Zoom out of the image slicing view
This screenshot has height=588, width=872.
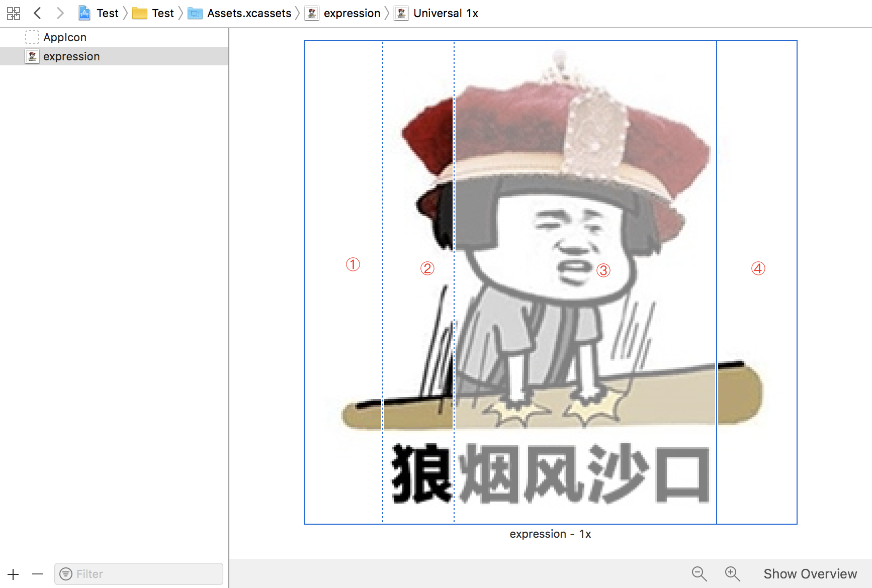[x=699, y=574]
